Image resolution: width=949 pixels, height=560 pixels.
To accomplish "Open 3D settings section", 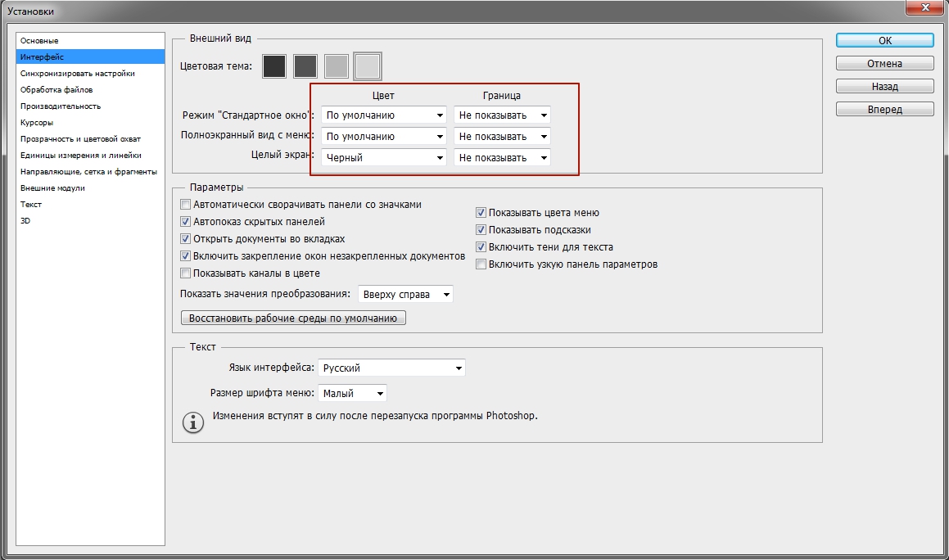I will click(x=90, y=220).
